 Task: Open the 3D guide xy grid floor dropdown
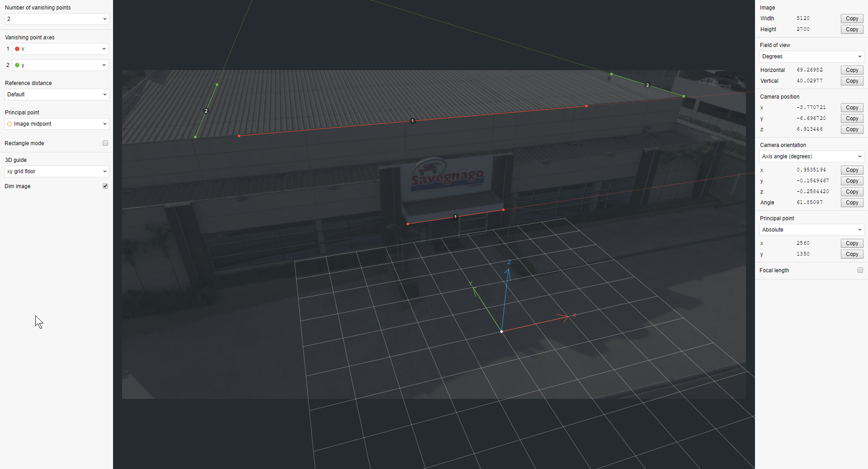pyautogui.click(x=57, y=171)
